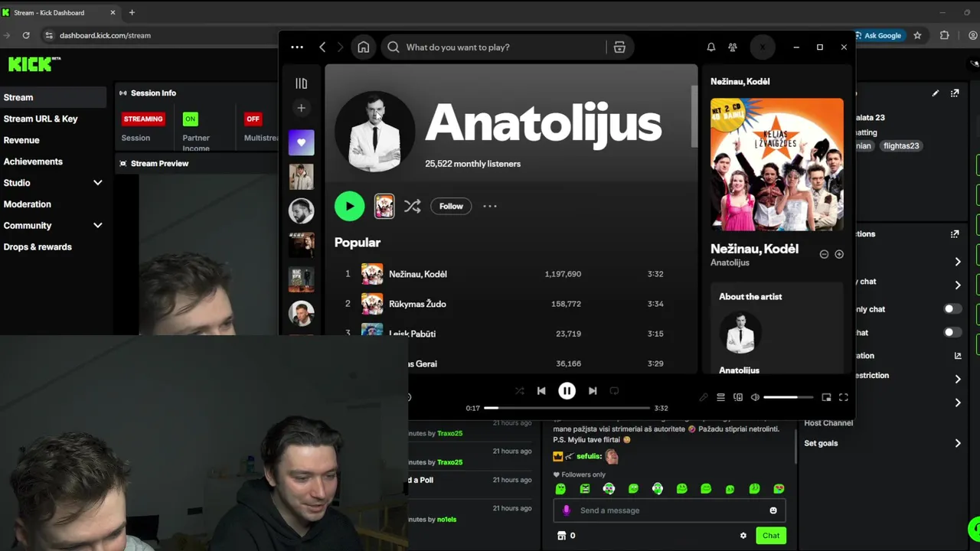This screenshot has width=980, height=551.
Task: Open Stream URL & Key page
Action: [41, 119]
